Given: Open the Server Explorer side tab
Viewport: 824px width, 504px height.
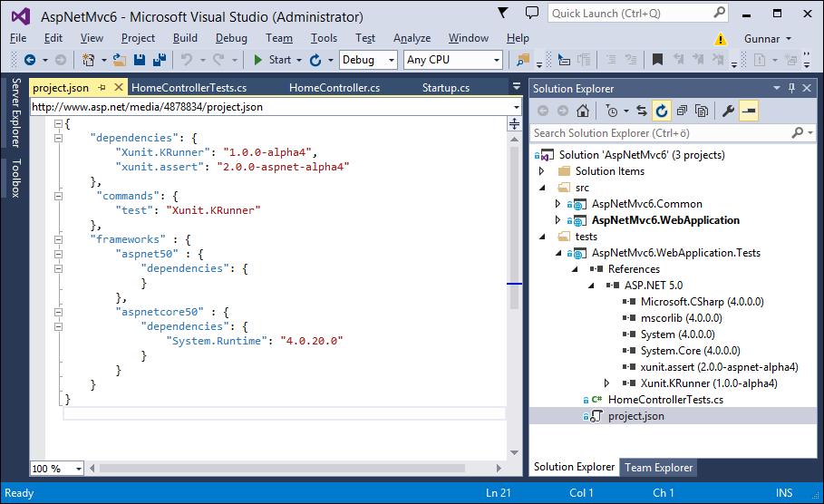Looking at the screenshot, I should coord(16,112).
